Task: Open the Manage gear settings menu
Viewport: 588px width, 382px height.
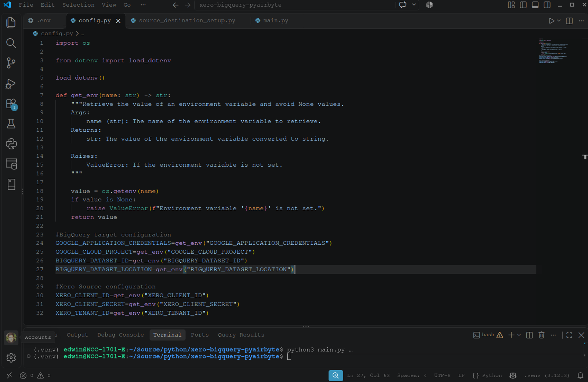Action: tap(11, 357)
